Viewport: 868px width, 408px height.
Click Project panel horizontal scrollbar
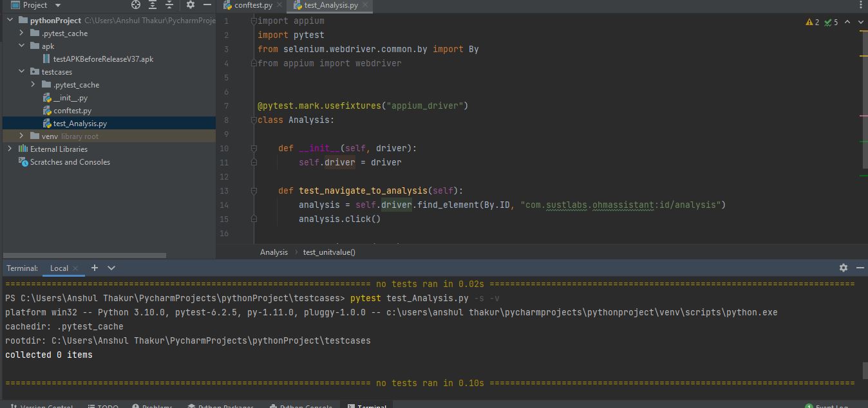[84, 255]
